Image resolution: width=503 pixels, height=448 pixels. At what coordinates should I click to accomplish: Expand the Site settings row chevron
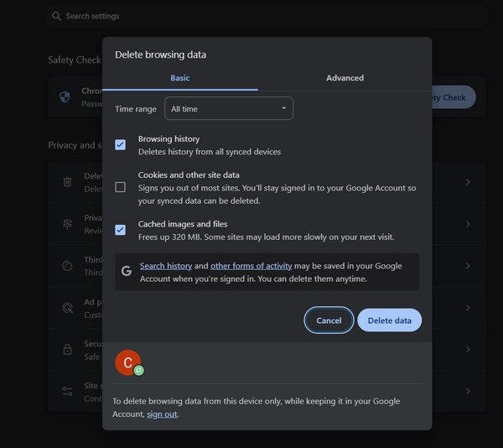click(468, 391)
